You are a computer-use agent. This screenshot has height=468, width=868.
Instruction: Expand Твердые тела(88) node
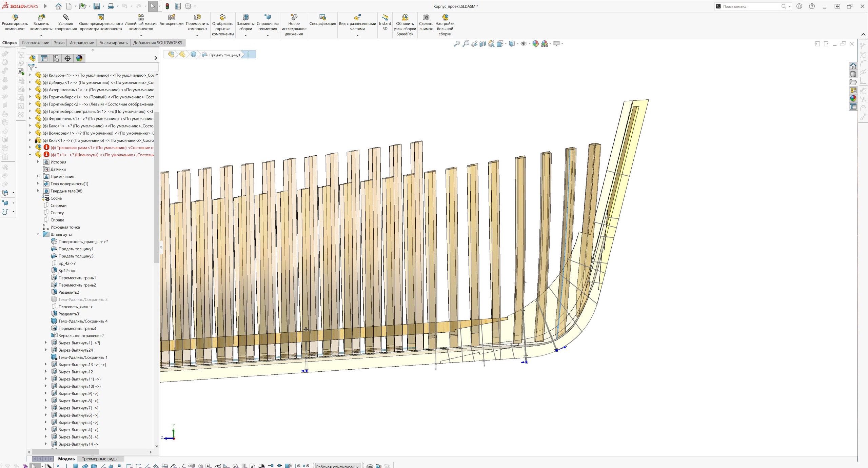coord(38,191)
